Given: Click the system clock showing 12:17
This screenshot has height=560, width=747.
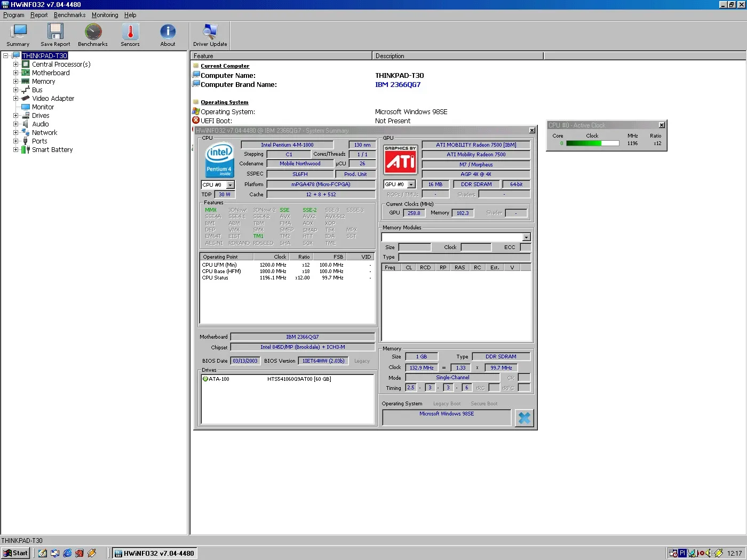Looking at the screenshot, I should tap(734, 553).
